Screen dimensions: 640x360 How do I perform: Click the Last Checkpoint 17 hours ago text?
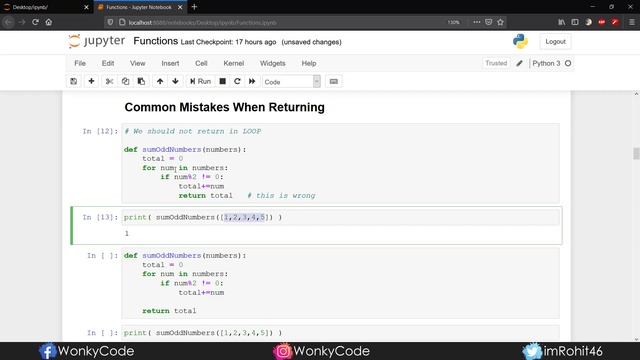click(x=228, y=42)
